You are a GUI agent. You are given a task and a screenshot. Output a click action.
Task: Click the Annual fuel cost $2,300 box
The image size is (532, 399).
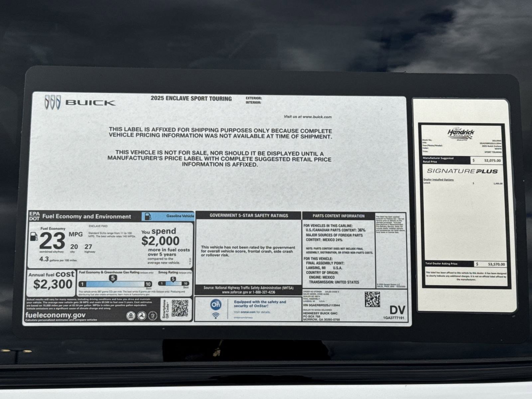click(52, 281)
